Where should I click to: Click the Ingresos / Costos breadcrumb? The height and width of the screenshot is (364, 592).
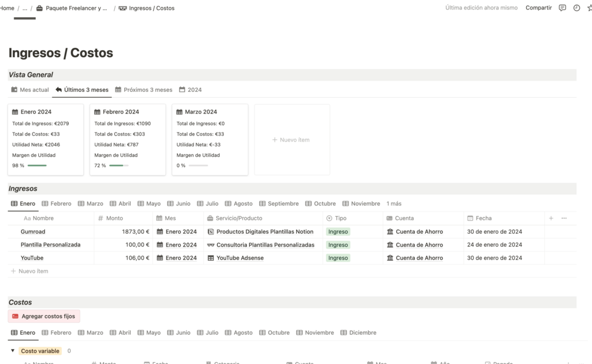point(147,8)
